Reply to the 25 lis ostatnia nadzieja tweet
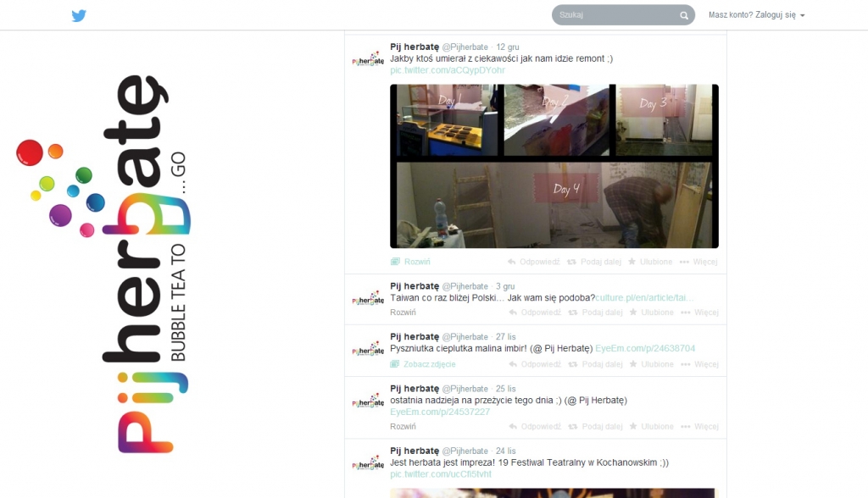Screen dimensions: 868x498 534,427
